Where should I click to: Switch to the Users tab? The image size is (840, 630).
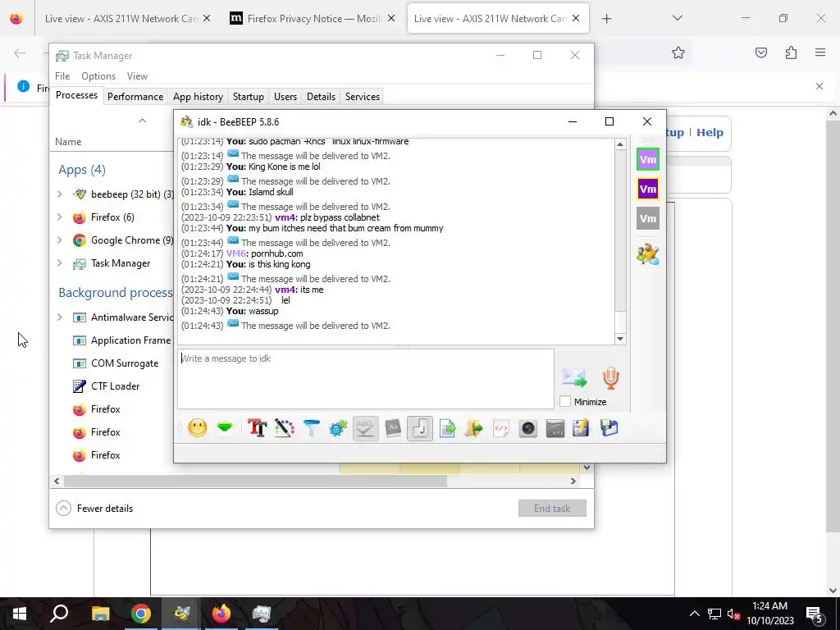285,97
